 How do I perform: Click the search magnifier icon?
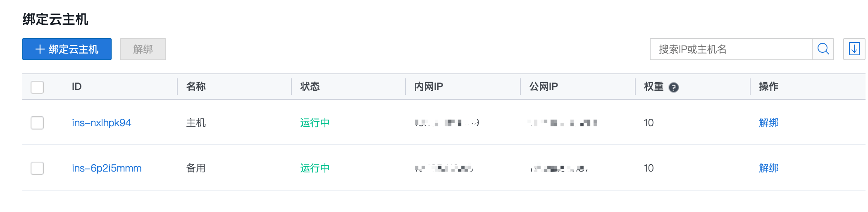823,49
